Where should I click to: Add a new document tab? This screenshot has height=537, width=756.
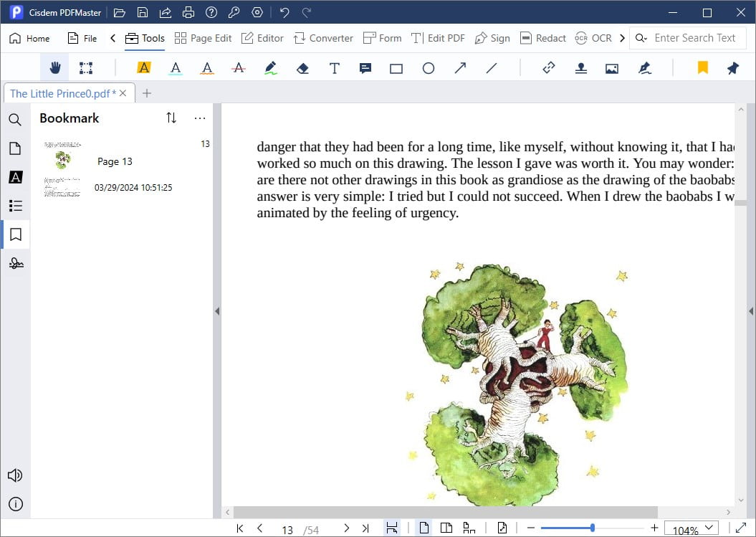point(147,93)
